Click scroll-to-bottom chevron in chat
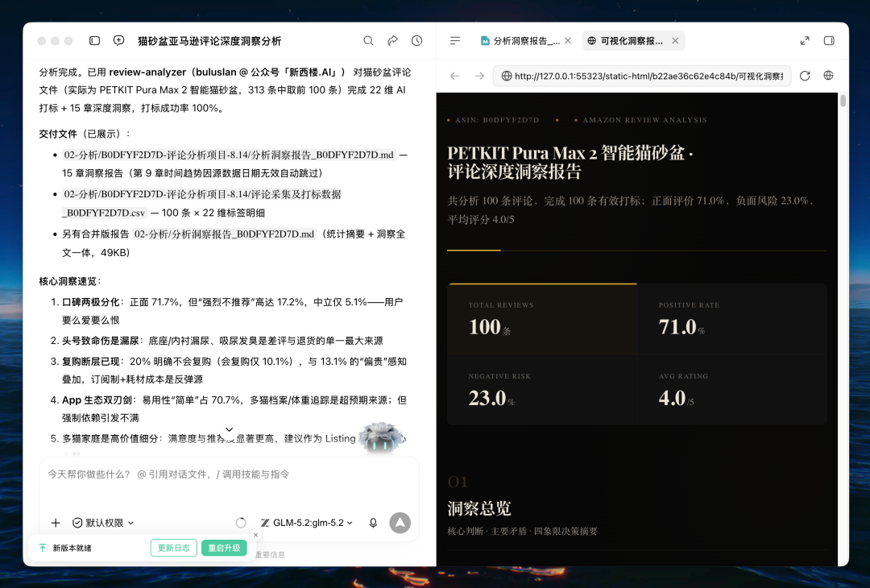 (229, 430)
